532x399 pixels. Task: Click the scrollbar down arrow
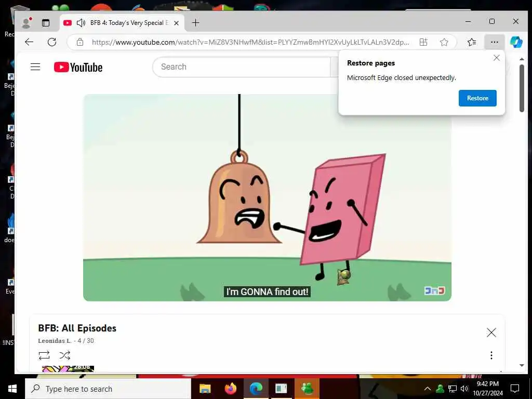(x=522, y=365)
